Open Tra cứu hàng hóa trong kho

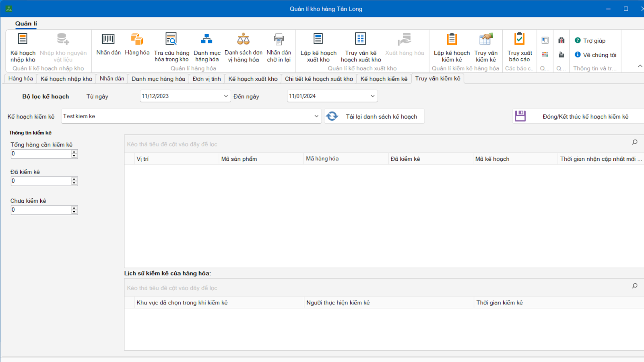(x=171, y=47)
